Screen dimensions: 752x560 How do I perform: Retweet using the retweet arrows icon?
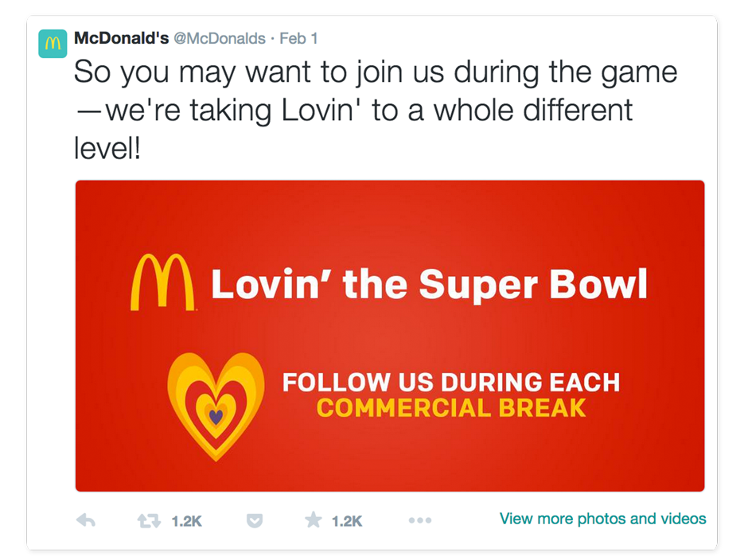click(x=149, y=521)
